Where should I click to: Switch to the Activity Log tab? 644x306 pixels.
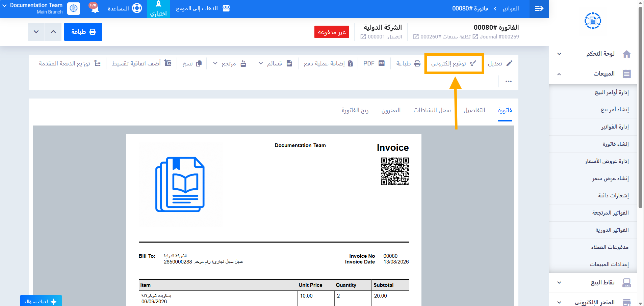coord(432,110)
